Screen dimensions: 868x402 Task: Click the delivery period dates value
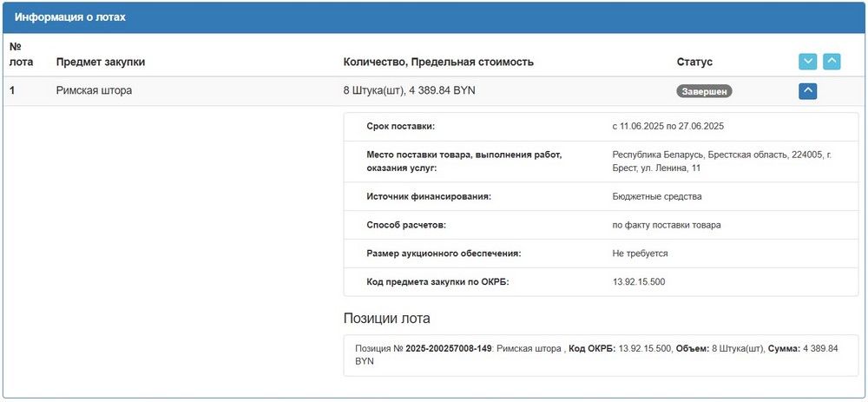(x=667, y=127)
